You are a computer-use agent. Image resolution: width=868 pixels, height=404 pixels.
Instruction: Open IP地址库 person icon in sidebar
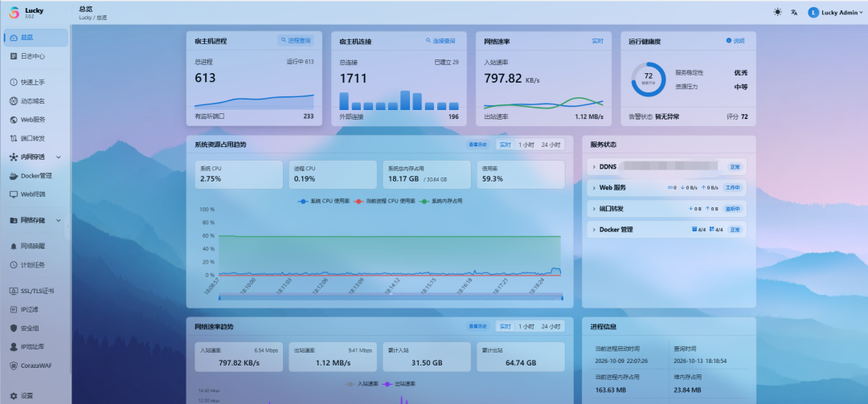tap(14, 347)
